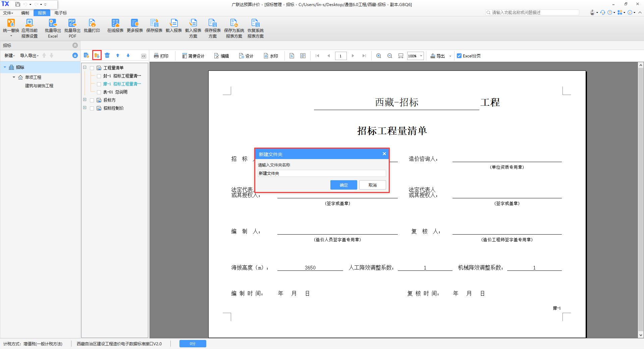Expand the 投标方 tree node
644x349 pixels.
[x=85, y=100]
